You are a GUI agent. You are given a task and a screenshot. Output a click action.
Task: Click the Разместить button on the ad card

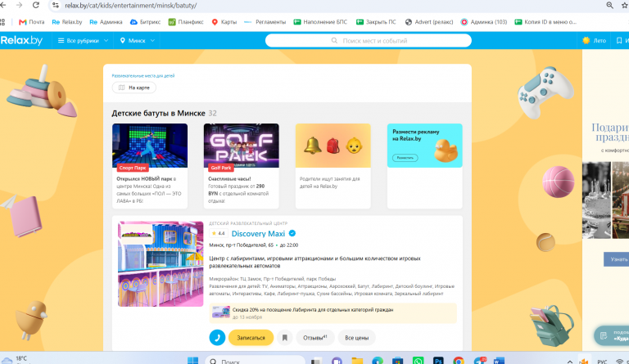(405, 158)
